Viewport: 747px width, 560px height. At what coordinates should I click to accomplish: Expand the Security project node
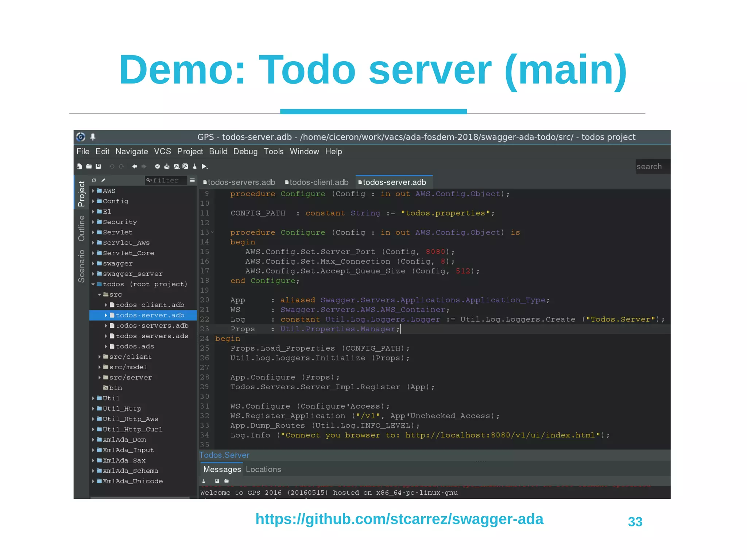[x=93, y=222]
